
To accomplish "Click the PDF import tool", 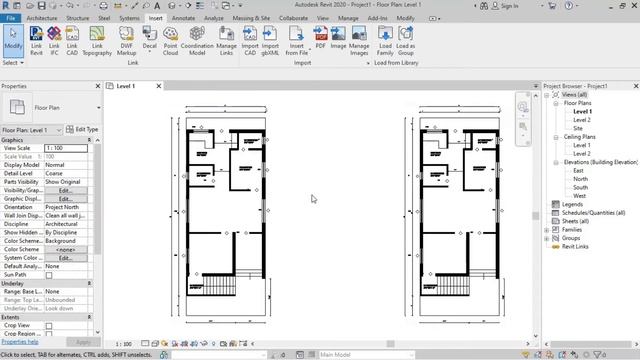I will [x=320, y=38].
